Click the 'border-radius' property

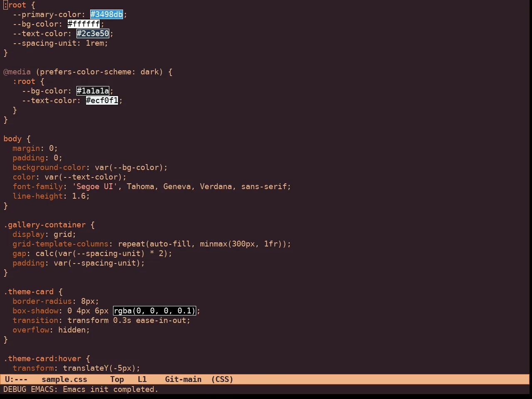[42, 301]
